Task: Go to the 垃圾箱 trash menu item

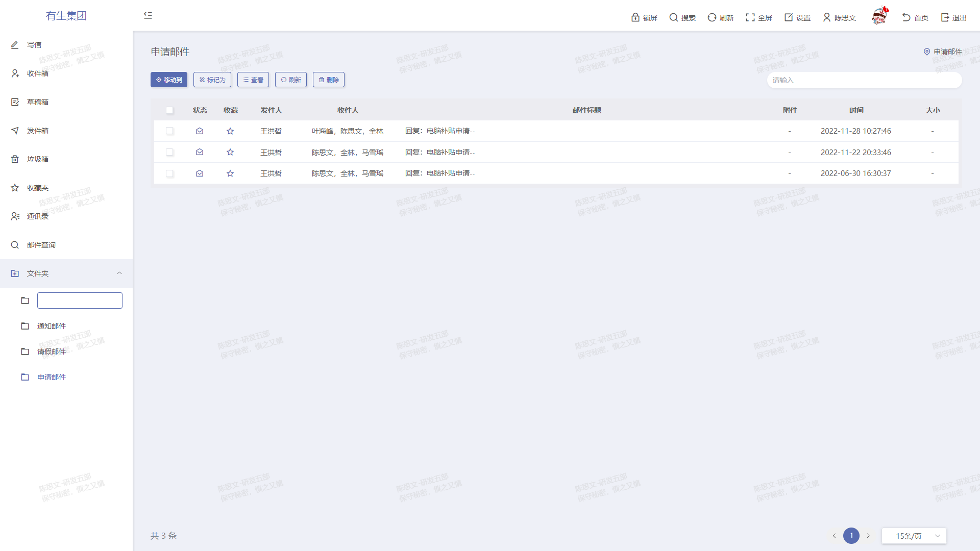Action: pos(38,159)
